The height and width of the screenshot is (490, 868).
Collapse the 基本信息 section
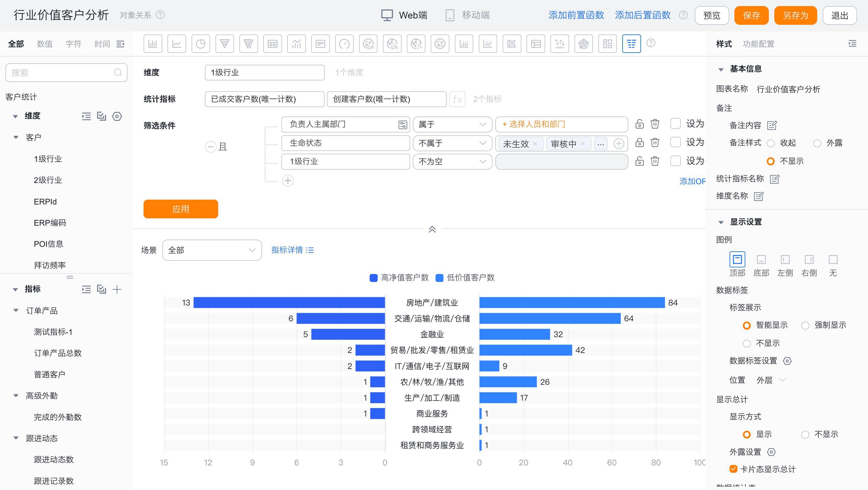tap(721, 70)
